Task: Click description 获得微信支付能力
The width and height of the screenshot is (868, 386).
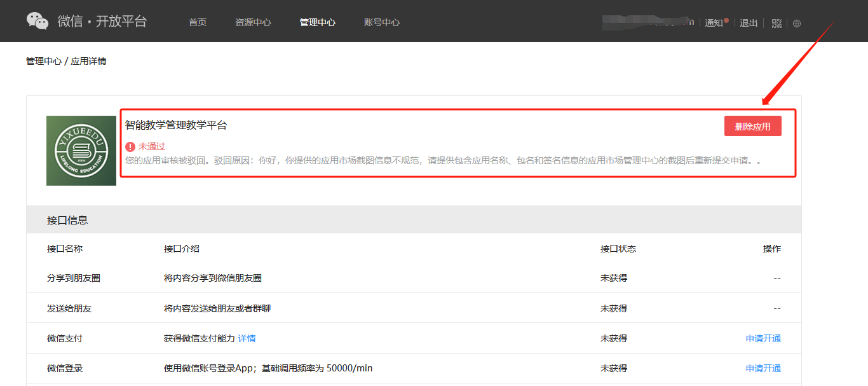Action: click(200, 338)
